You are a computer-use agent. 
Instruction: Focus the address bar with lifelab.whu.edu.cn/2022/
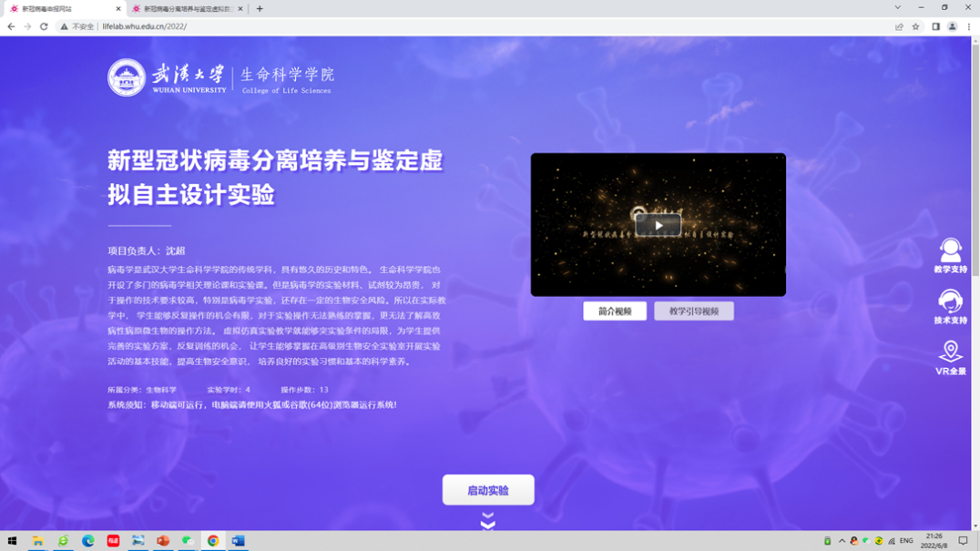(475, 26)
